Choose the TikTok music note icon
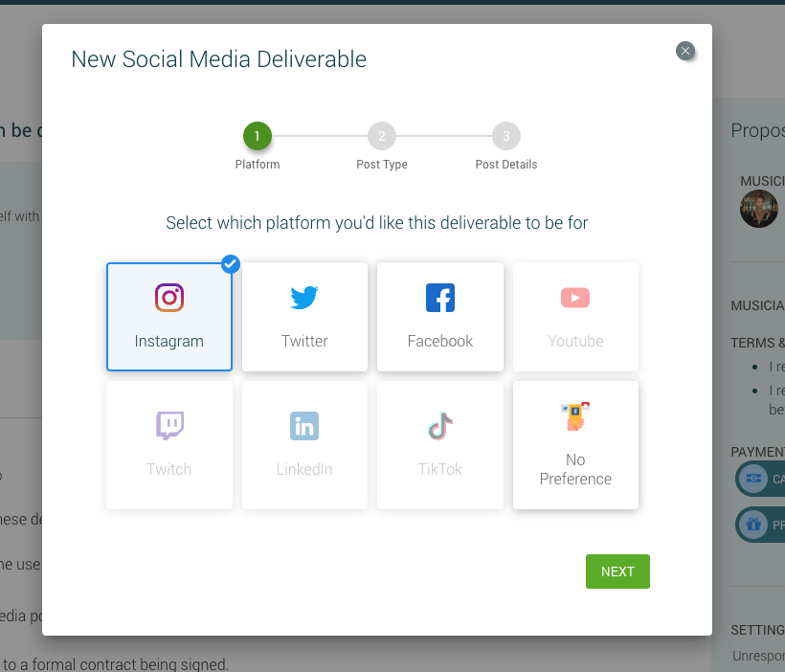Image resolution: width=785 pixels, height=672 pixels. (x=439, y=426)
